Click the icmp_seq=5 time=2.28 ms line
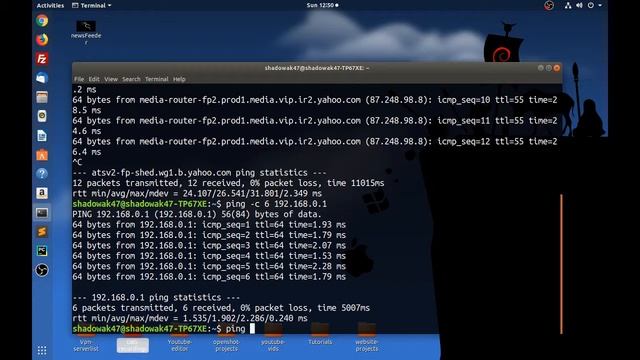Image resolution: width=640 pixels, height=360 pixels. coord(209,266)
